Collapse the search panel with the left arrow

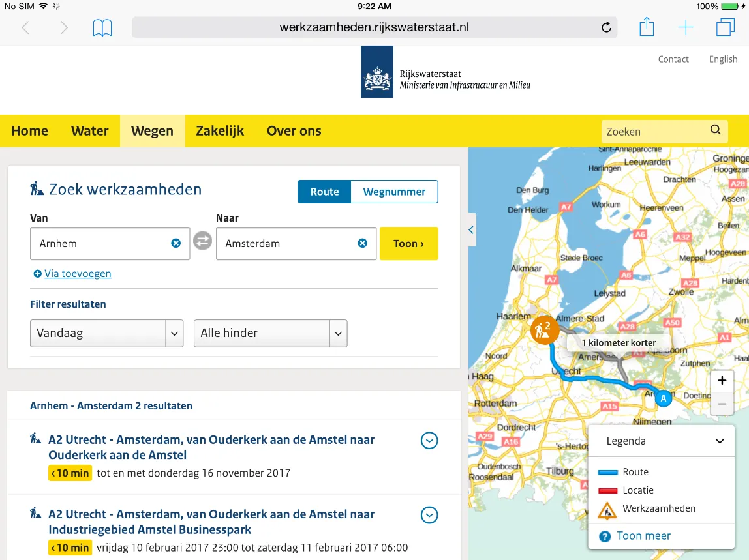tap(471, 229)
